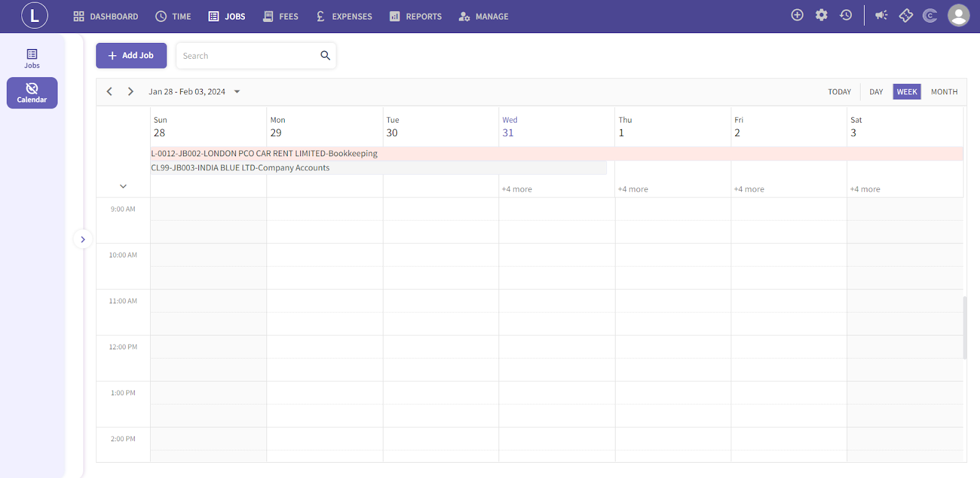Image resolution: width=980 pixels, height=478 pixels.
Task: Open the Time menu
Action: click(173, 17)
